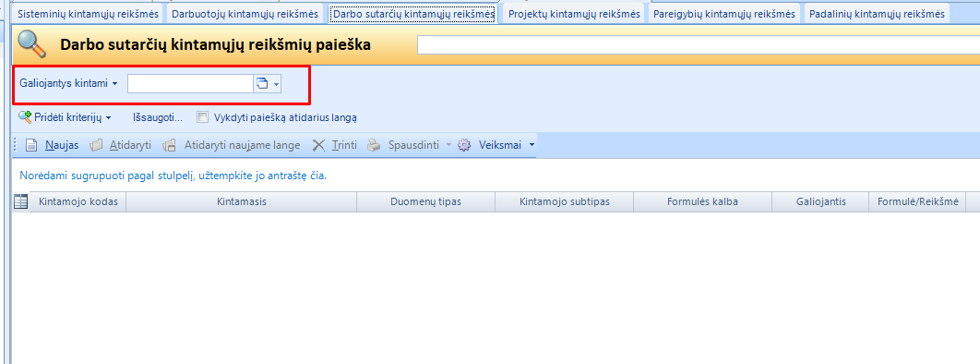Image resolution: width=980 pixels, height=364 pixels.
Task: Click the Išsaugoti... button
Action: click(158, 117)
